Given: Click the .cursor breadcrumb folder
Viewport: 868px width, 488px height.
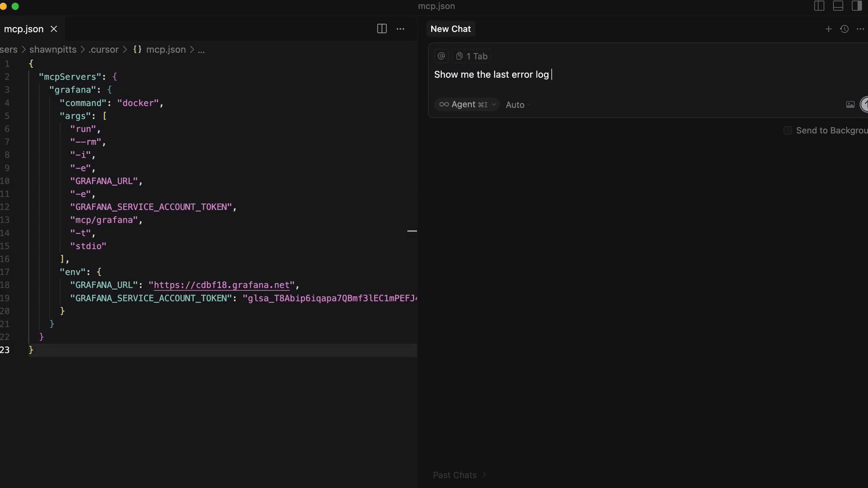Looking at the screenshot, I should coord(104,50).
